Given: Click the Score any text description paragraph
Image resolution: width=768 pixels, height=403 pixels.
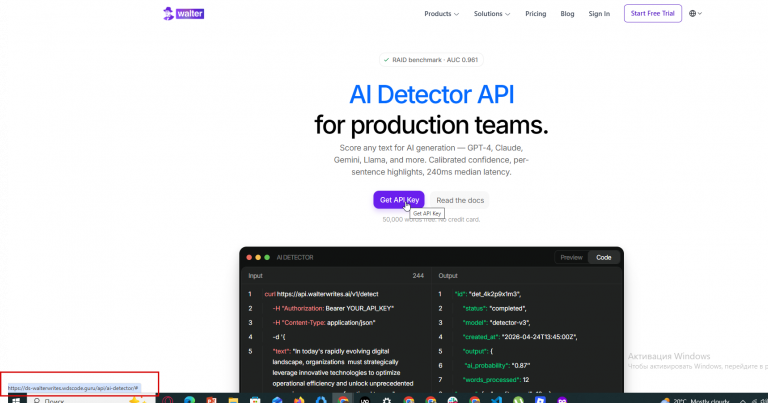Looking at the screenshot, I should pos(431,160).
